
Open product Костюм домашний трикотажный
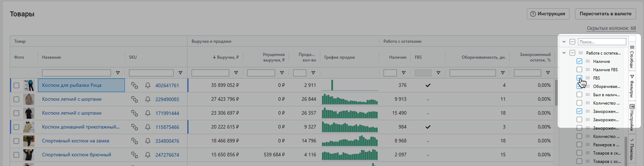tap(81, 127)
